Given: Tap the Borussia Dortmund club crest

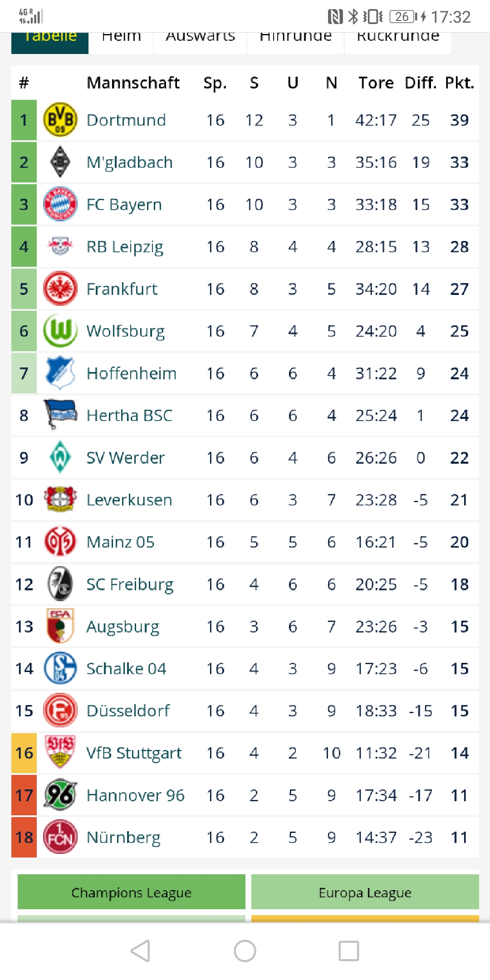Looking at the screenshot, I should click(x=60, y=120).
